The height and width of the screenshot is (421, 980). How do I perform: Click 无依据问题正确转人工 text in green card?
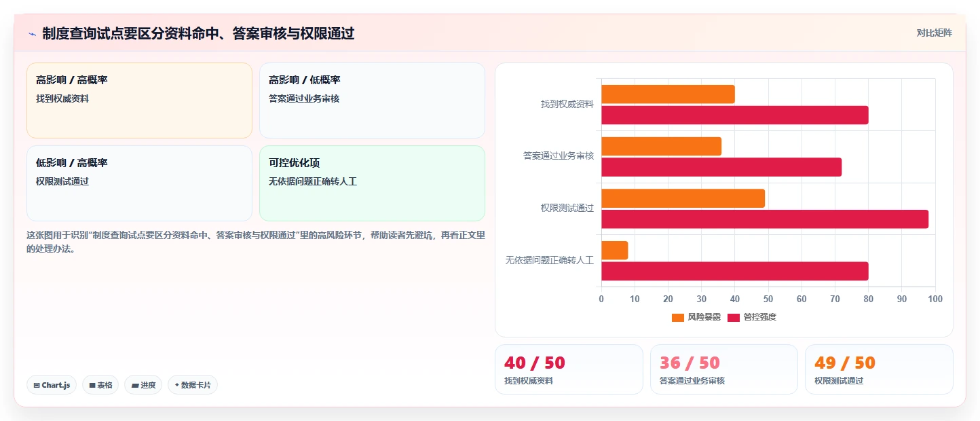coord(313,182)
